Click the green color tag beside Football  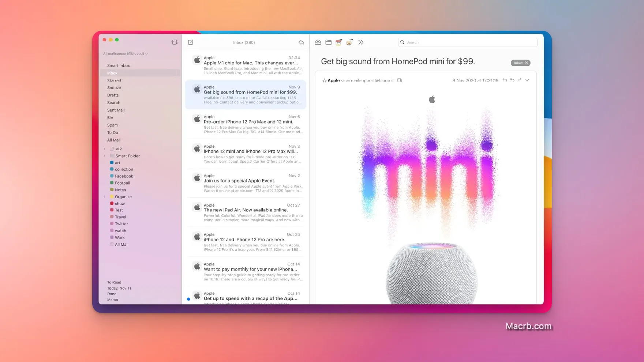click(112, 183)
